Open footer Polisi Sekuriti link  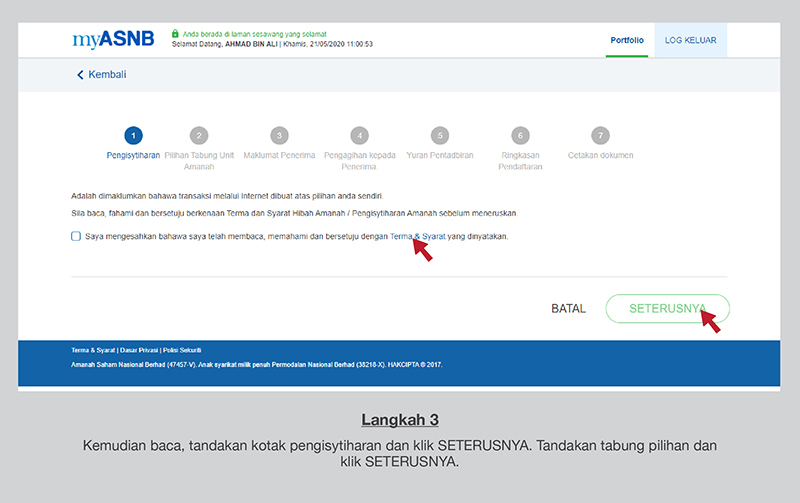click(182, 351)
